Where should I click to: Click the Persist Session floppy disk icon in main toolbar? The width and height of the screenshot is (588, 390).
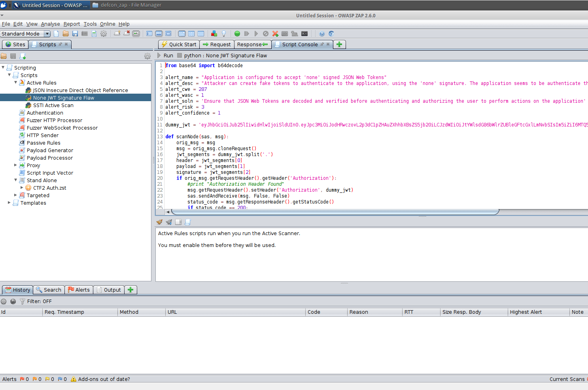click(x=75, y=34)
